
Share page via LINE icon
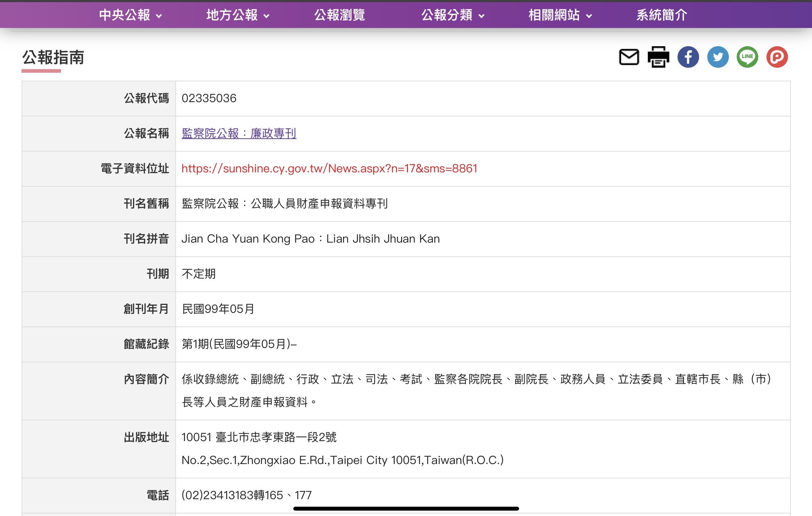(x=747, y=57)
